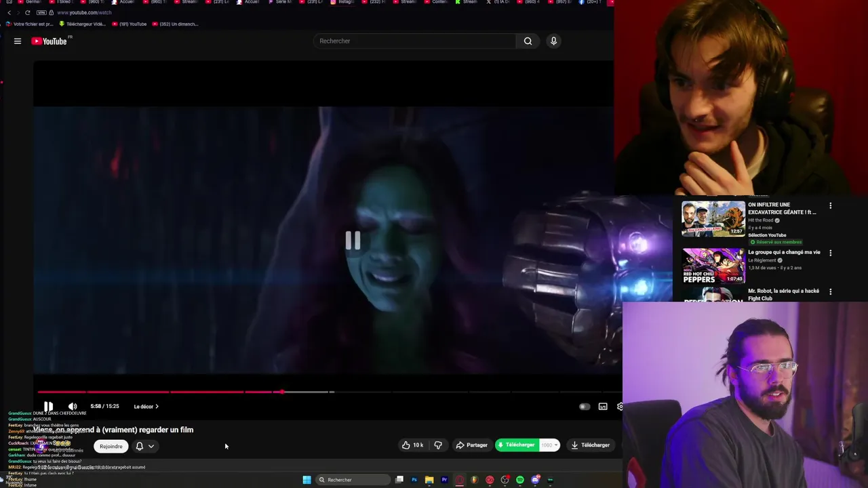The width and height of the screenshot is (868, 488).
Task: Reload the page with refresh icon
Action: [27, 12]
